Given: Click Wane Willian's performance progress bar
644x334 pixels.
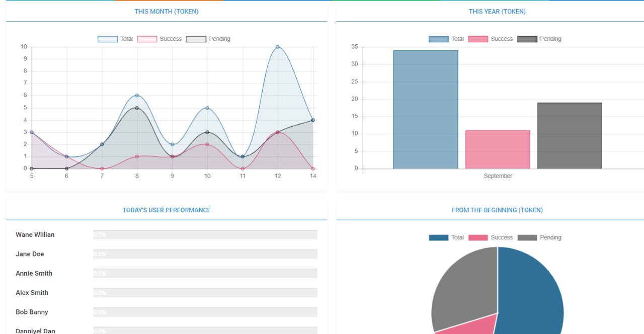Looking at the screenshot, I should pos(205,235).
